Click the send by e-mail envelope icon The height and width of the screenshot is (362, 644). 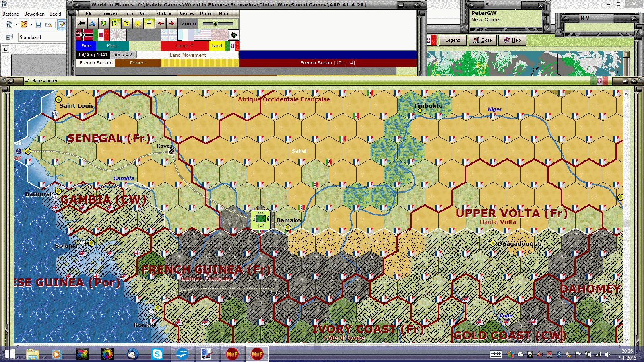tap(49, 25)
